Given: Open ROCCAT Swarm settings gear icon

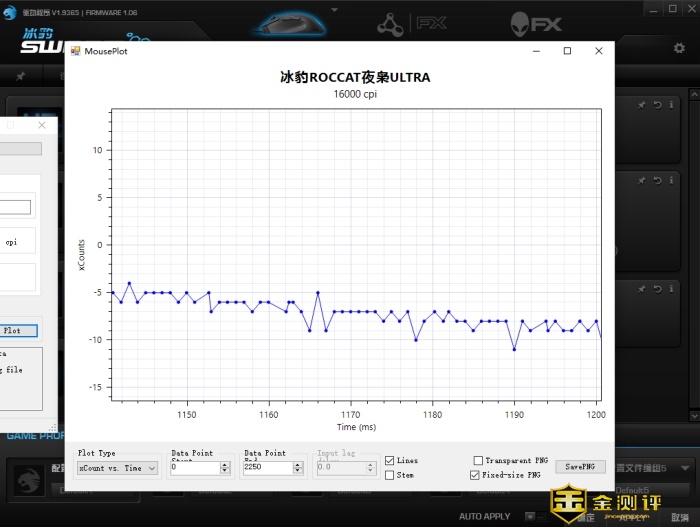Looking at the screenshot, I should [679, 48].
